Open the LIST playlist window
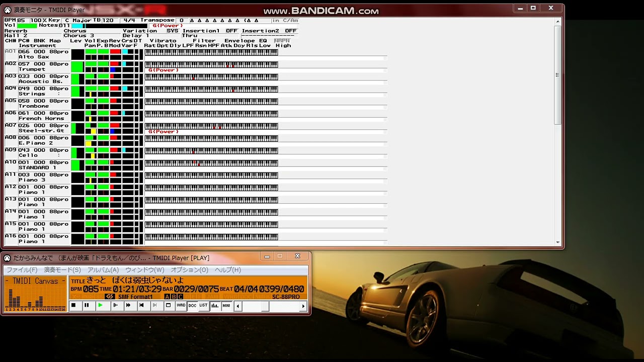The width and height of the screenshot is (644, 362). (203, 305)
